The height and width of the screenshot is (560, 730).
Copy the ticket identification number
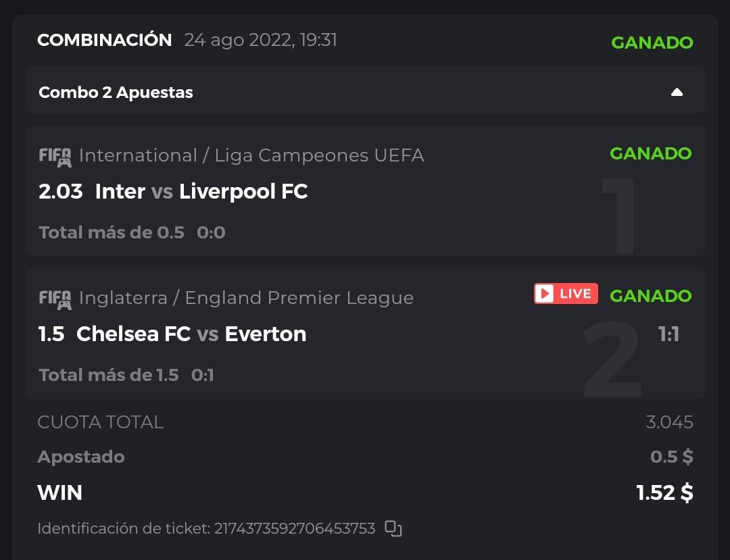393,528
